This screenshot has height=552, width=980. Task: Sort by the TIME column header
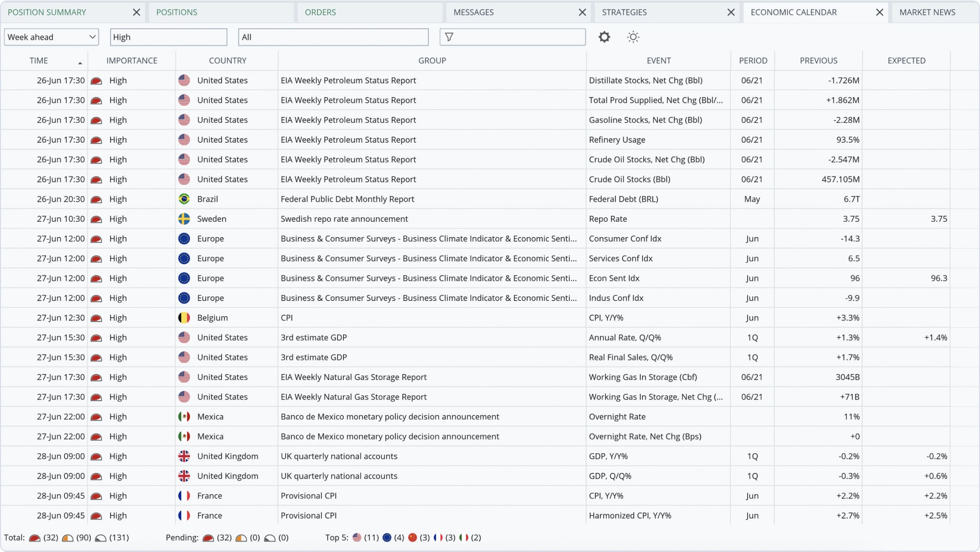pyautogui.click(x=39, y=60)
